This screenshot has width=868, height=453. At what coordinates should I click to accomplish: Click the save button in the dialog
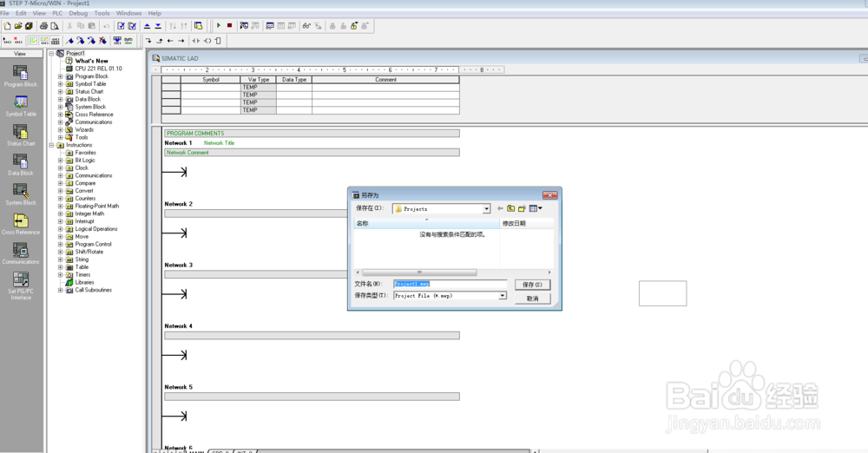click(x=532, y=285)
